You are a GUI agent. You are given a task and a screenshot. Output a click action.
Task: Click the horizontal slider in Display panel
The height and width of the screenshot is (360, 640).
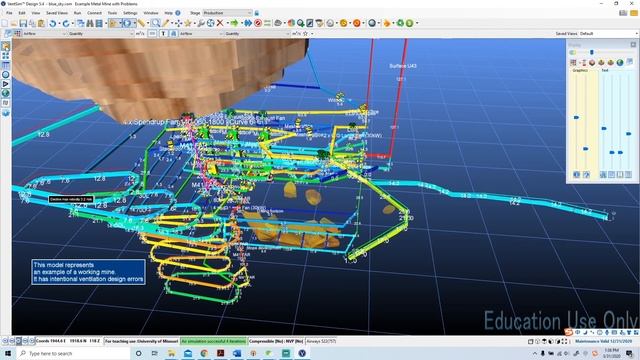[x=592, y=52]
